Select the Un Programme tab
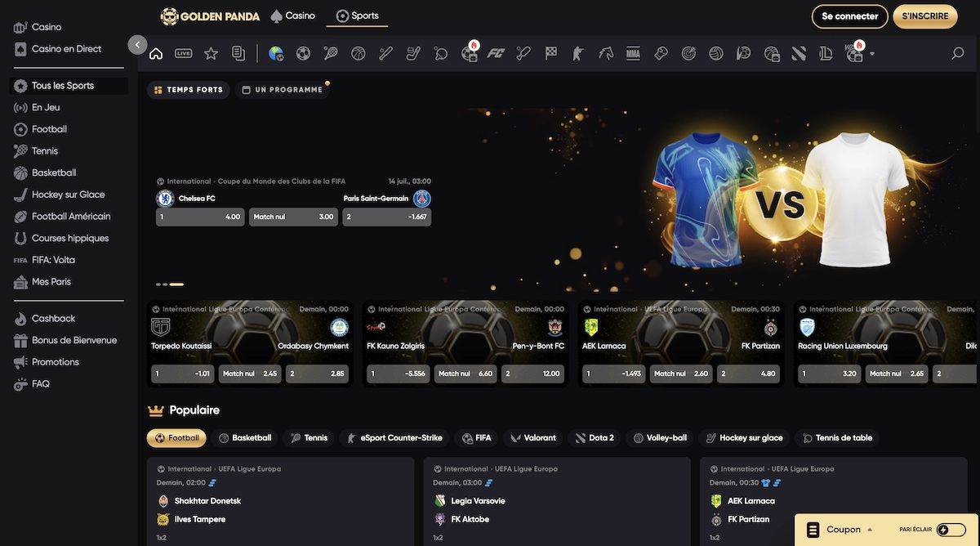Image resolution: width=980 pixels, height=546 pixels. tap(282, 90)
